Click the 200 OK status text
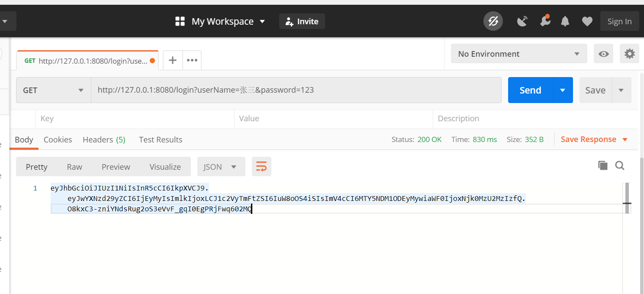The width and height of the screenshot is (644, 294). 429,139
